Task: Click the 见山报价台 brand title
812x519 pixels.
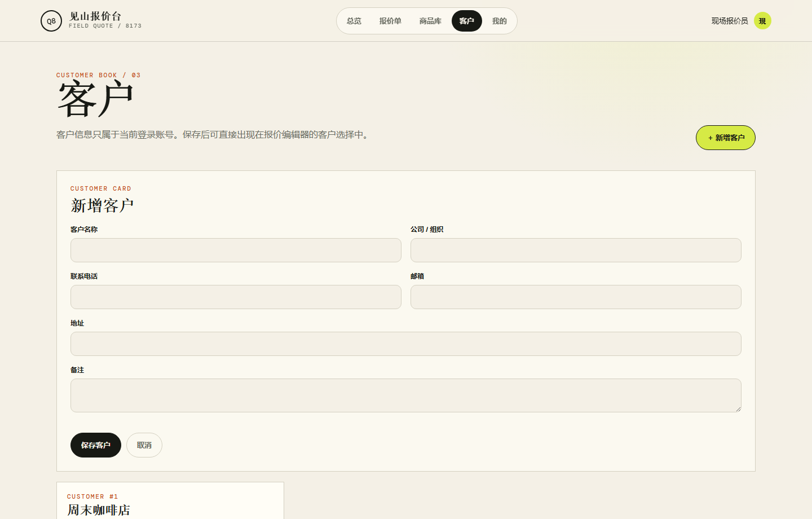Action: tap(95, 16)
